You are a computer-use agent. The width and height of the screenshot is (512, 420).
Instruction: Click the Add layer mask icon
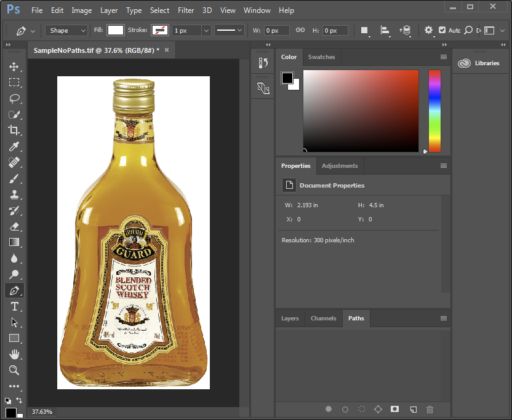(395, 409)
